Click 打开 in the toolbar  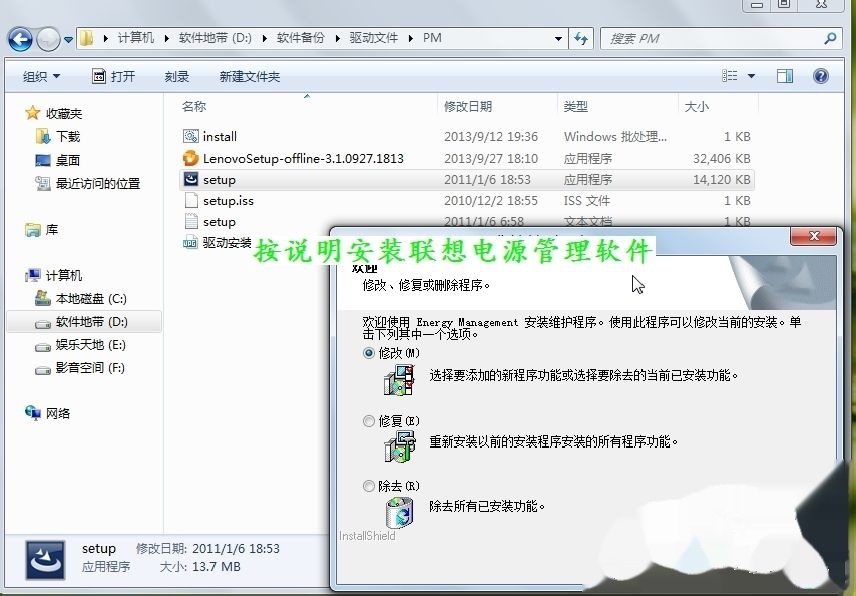pyautogui.click(x=113, y=76)
